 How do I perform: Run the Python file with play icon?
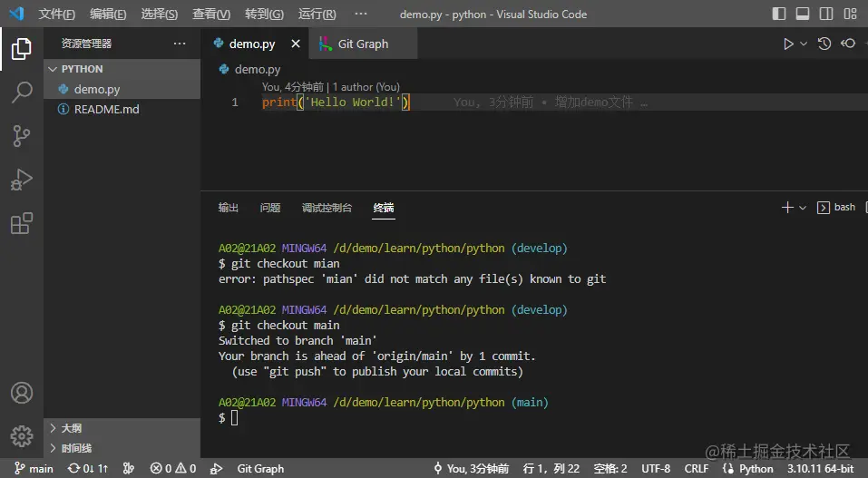(788, 44)
